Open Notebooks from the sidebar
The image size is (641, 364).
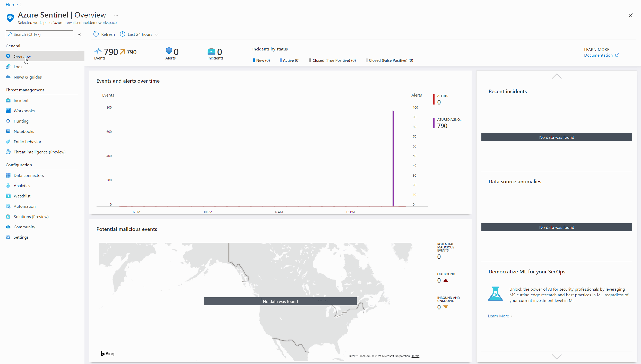[23, 131]
